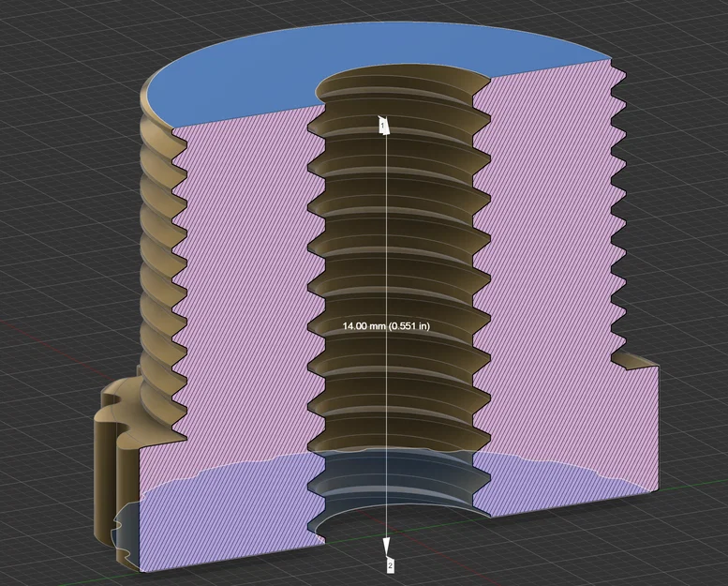
Task: Click the 14.00 mm (0.551 in) measurement label
Action: (386, 325)
